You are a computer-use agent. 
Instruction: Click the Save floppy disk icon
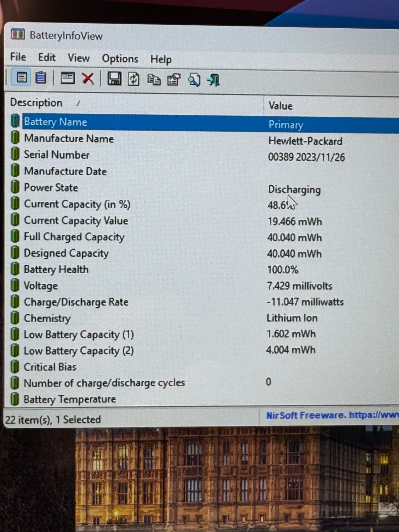(x=114, y=79)
